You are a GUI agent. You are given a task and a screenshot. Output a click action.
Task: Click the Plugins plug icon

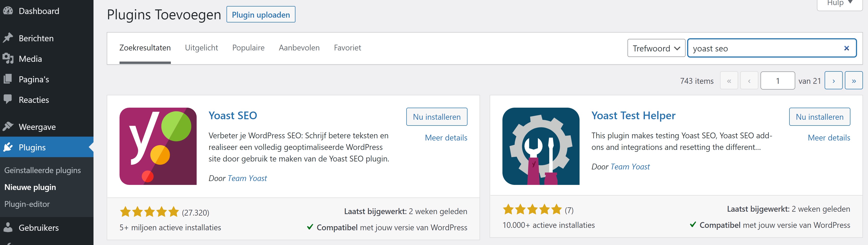(8, 147)
